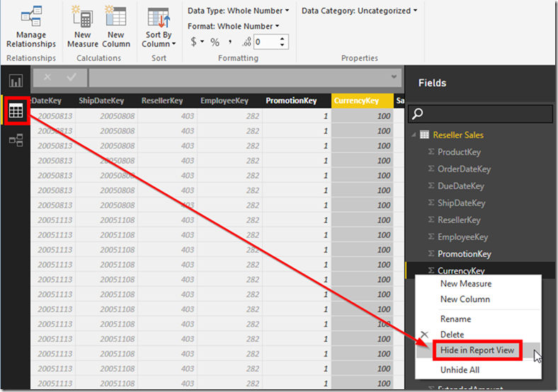Click sigma icon beside PromotionKey field

point(431,253)
